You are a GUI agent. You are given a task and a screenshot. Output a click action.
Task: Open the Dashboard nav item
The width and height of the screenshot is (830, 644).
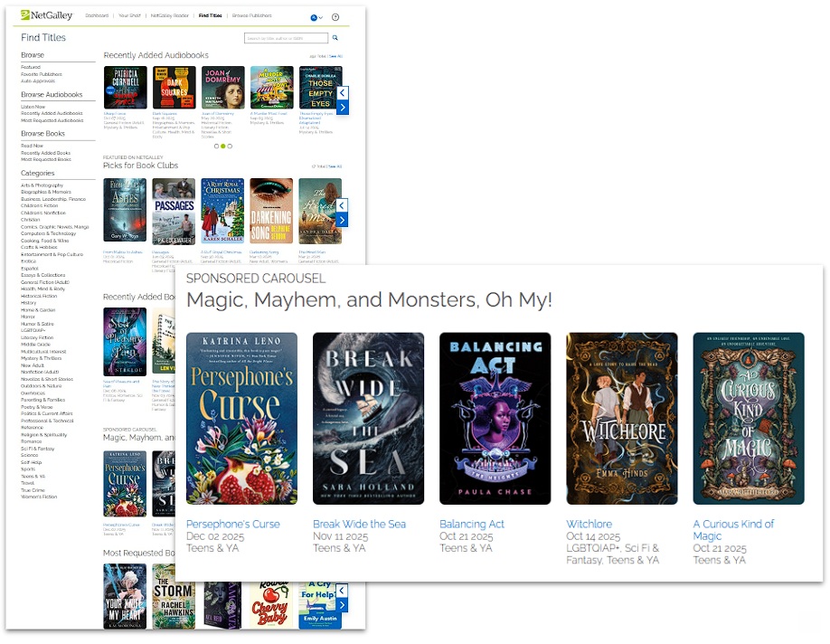tap(97, 16)
